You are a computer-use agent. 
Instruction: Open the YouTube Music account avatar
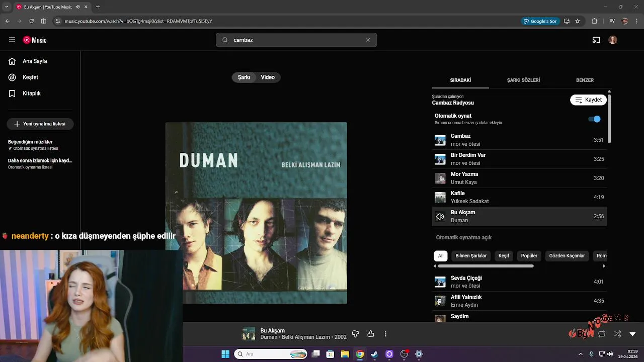pos(613,40)
